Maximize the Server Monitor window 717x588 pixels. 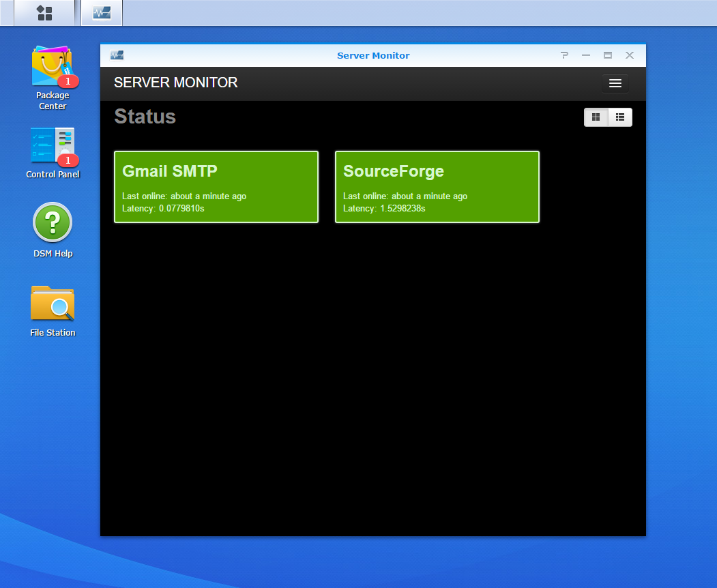point(608,55)
